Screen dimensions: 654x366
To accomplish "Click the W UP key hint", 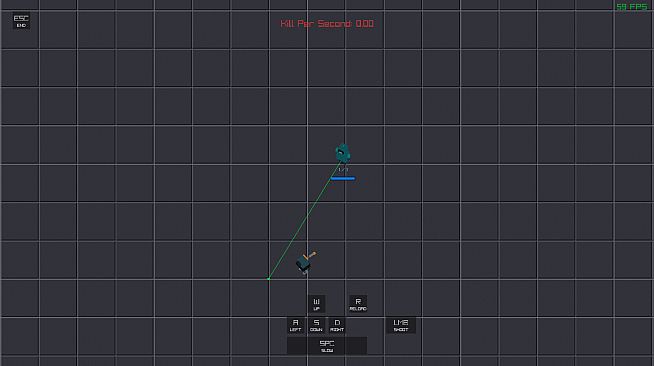I will pyautogui.click(x=316, y=304).
